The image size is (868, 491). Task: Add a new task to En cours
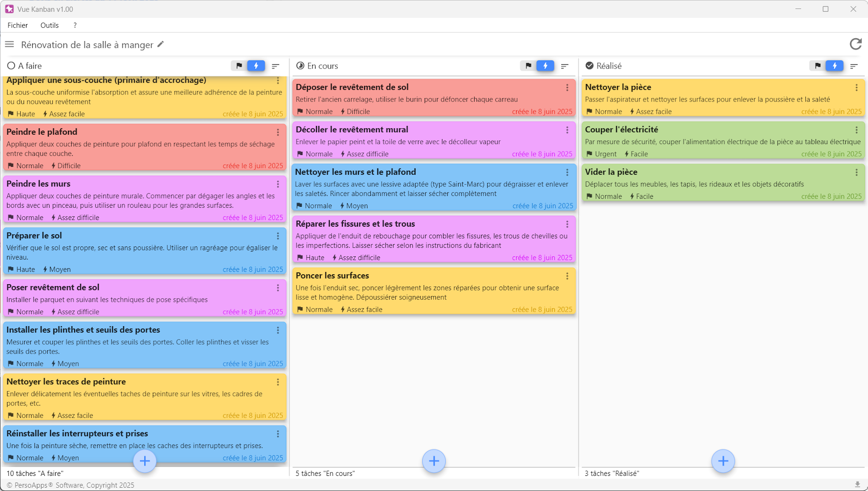click(x=434, y=461)
